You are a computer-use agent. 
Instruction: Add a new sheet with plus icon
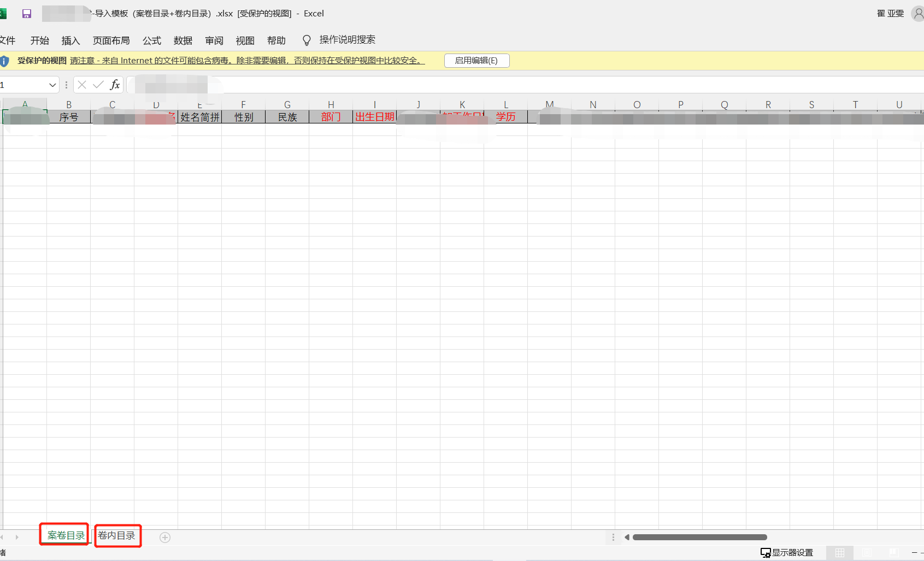(165, 538)
